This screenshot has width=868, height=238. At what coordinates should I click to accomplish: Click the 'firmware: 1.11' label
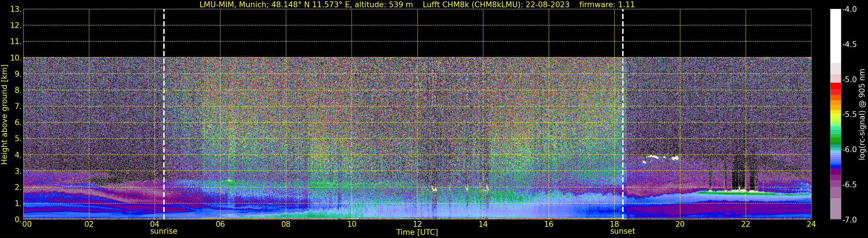607,5
